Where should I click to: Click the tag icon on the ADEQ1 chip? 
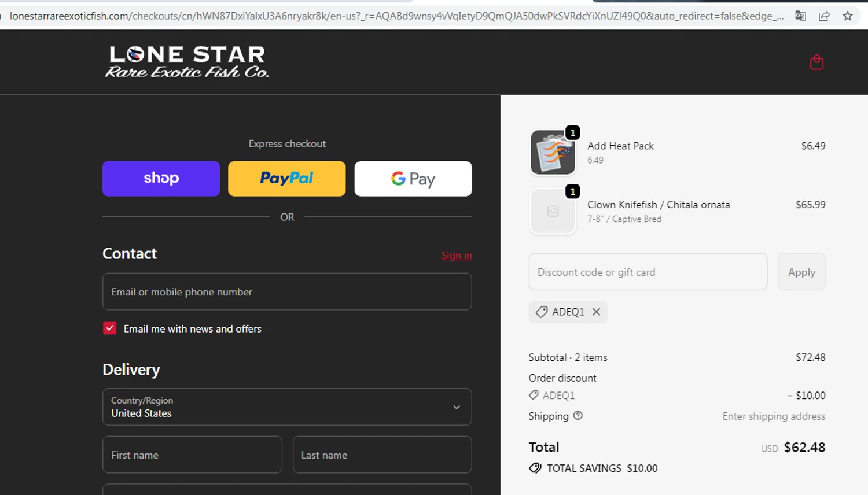(x=542, y=312)
